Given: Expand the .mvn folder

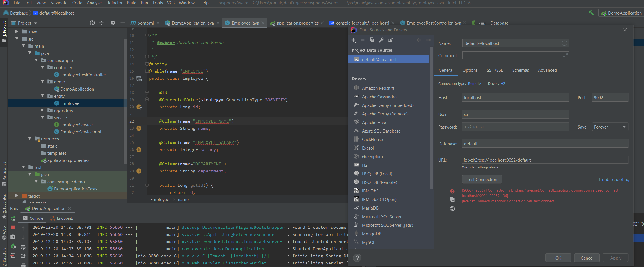Looking at the screenshot, I should click(x=17, y=31).
